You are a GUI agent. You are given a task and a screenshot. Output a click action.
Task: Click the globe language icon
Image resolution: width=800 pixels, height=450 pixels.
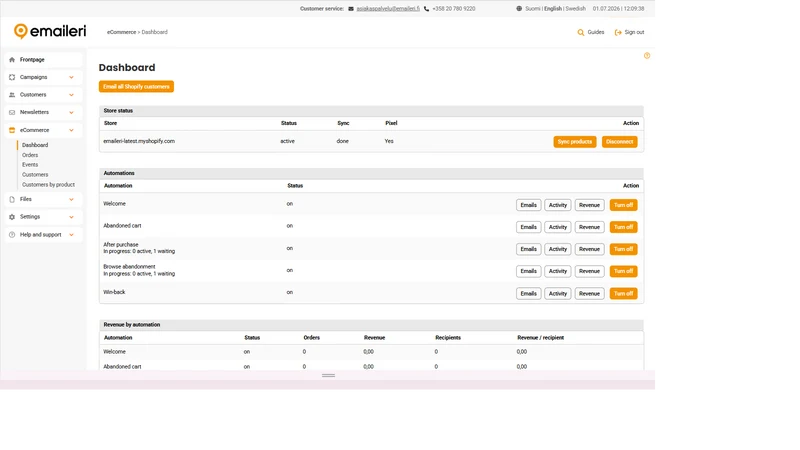(x=519, y=9)
